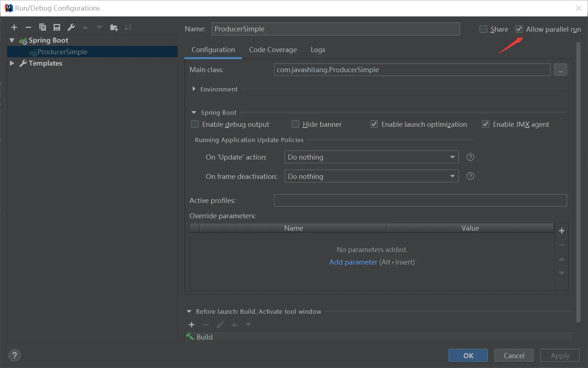The width and height of the screenshot is (588, 368).
Task: Disable Enable launch optimization
Action: tap(374, 124)
